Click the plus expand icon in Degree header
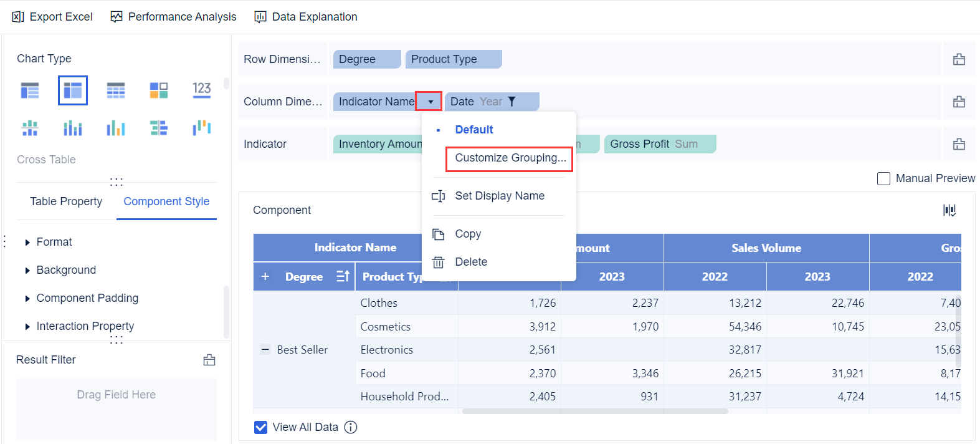This screenshot has height=444, width=980. tap(265, 276)
